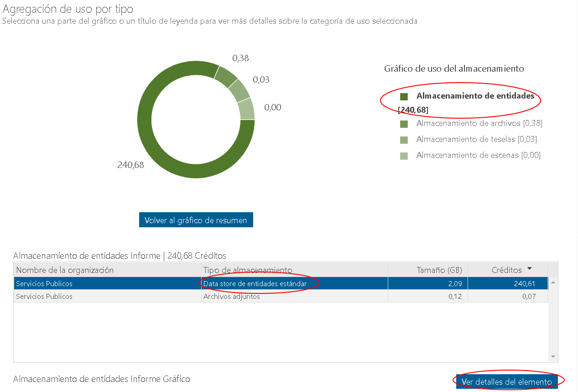Select the Almacenamiento de archivos legend entry
This screenshot has width=578, height=392.
[477, 123]
